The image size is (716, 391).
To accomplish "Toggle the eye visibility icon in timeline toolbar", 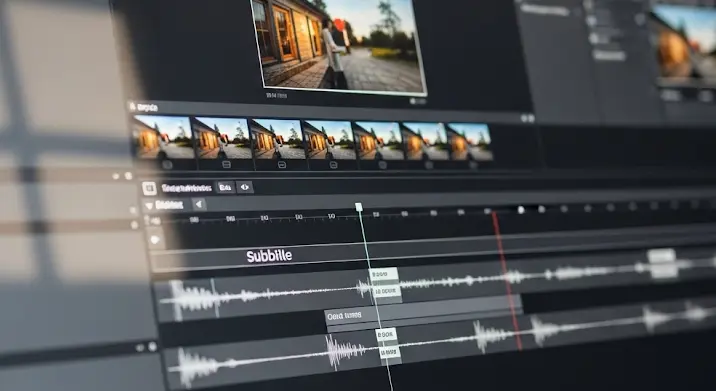I will point(245,187).
